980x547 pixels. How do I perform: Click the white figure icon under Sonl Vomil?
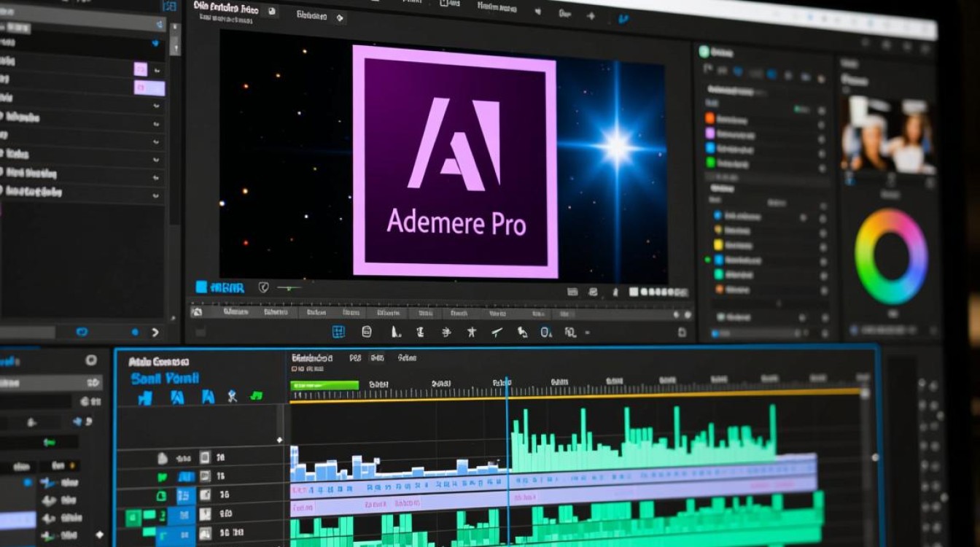[x=232, y=396]
